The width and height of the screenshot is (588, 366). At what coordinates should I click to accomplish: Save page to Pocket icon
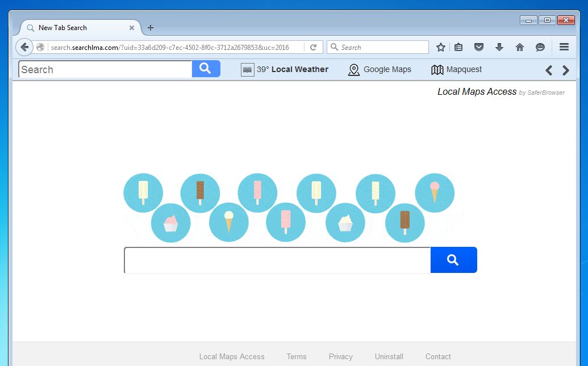[479, 47]
